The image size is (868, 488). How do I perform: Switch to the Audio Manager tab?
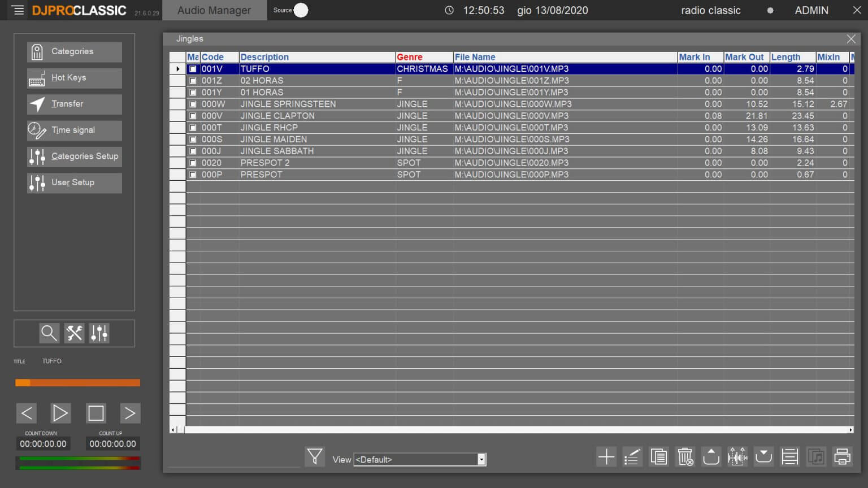pos(214,10)
